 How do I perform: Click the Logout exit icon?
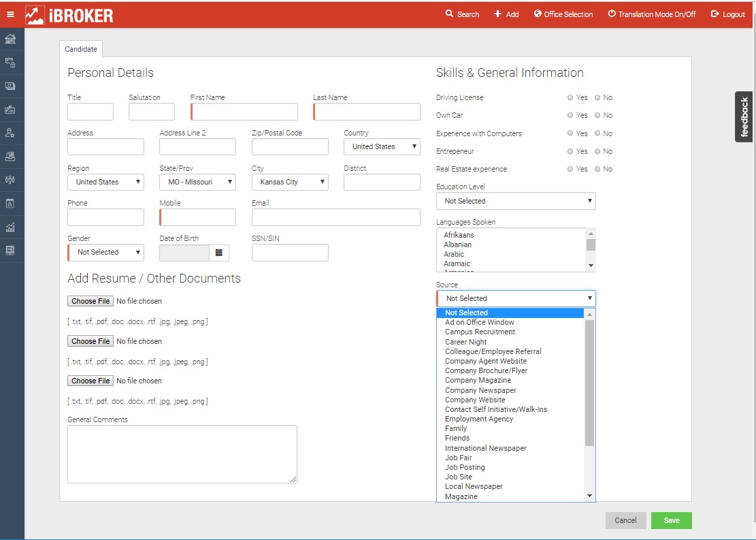point(715,14)
